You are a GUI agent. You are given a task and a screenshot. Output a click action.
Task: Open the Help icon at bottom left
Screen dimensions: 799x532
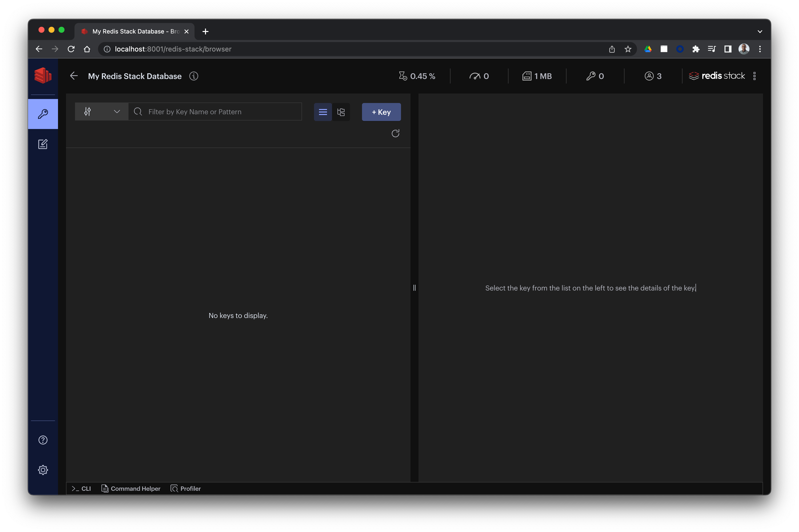pyautogui.click(x=43, y=440)
